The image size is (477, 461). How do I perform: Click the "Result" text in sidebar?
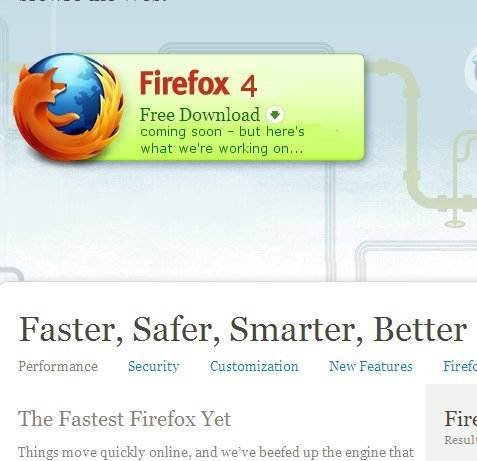pyautogui.click(x=461, y=440)
